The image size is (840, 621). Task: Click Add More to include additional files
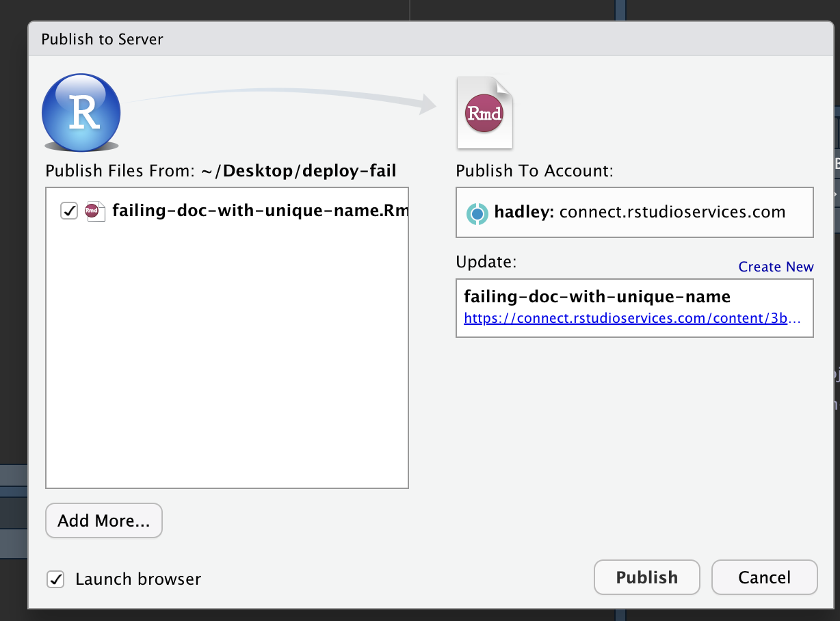coord(103,520)
